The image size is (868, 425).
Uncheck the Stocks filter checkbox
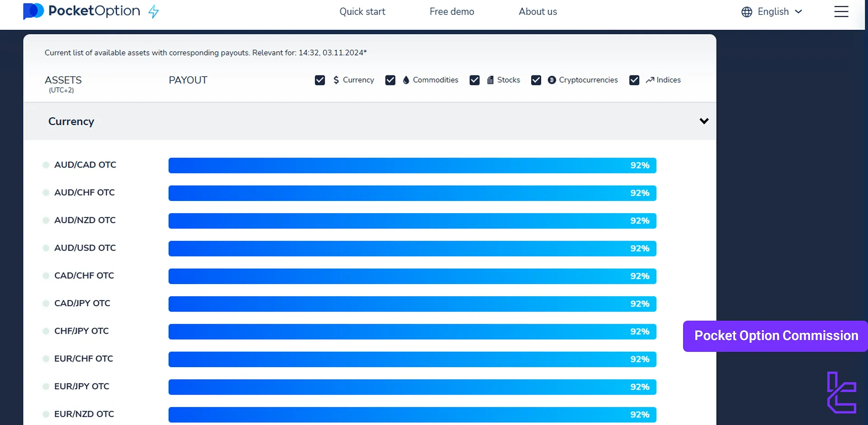point(475,80)
